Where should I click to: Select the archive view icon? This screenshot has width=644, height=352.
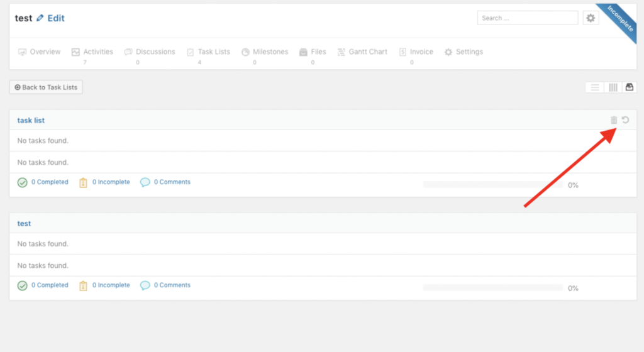629,87
